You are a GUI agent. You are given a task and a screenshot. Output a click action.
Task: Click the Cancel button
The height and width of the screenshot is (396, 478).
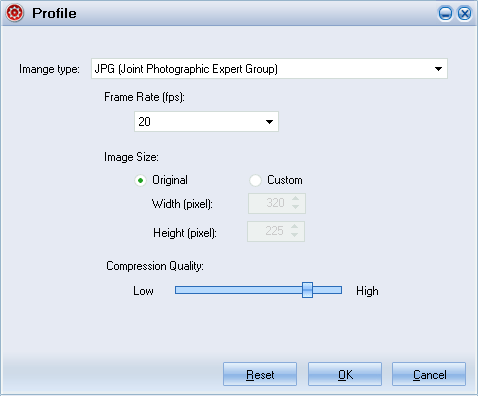click(429, 374)
